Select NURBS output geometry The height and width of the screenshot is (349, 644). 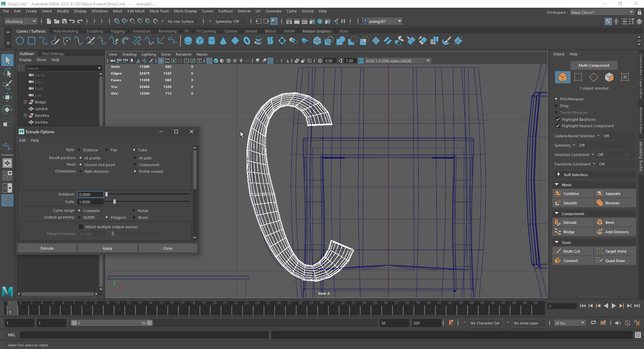[x=79, y=217]
